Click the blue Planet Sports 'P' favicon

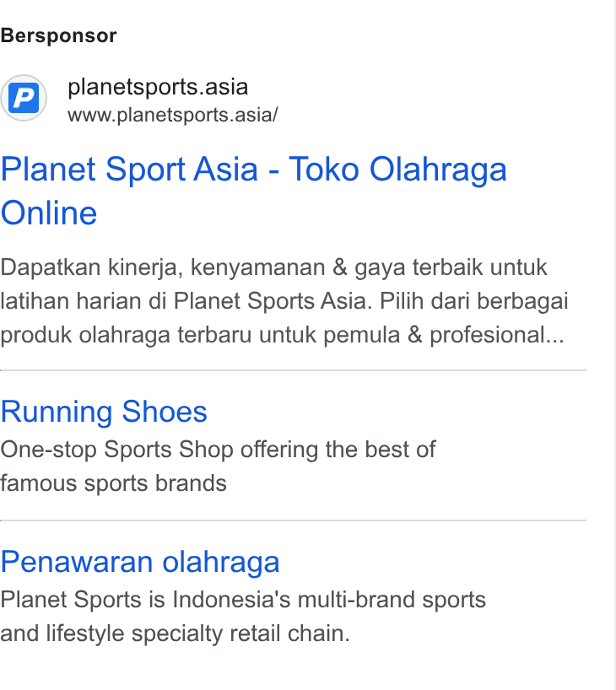[24, 98]
